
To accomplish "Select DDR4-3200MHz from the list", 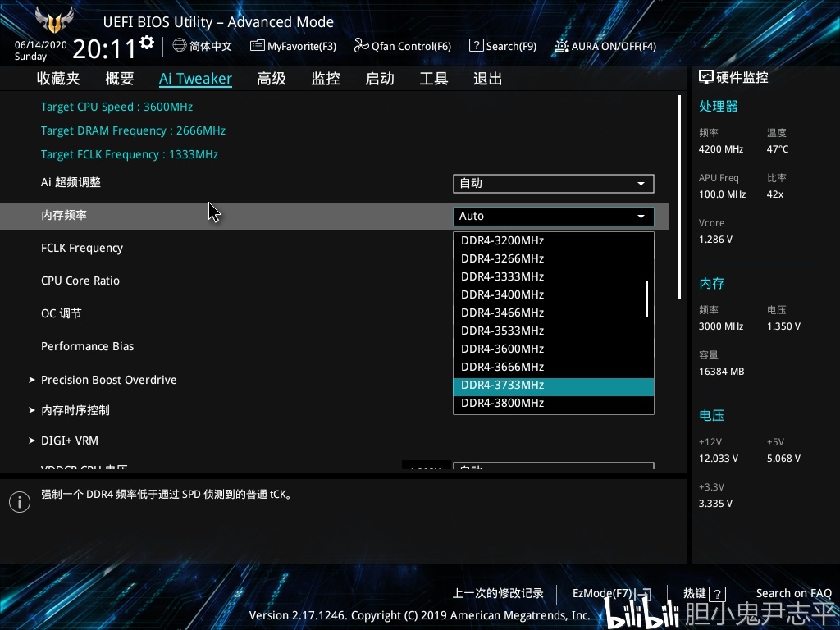I will [x=554, y=240].
